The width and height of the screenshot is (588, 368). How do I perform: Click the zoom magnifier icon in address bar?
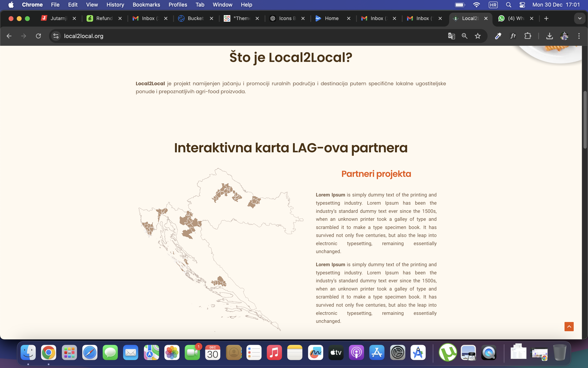point(464,36)
